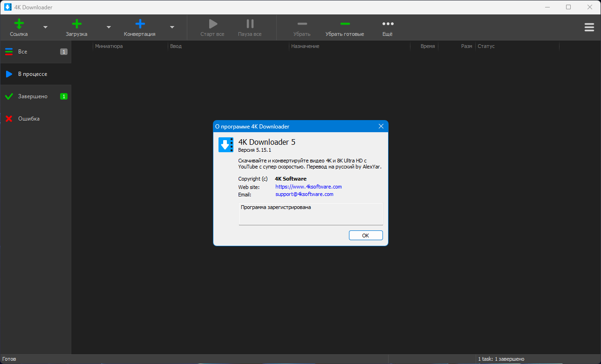Select the Ошибка category
Viewport: 601px width, 364px height.
point(36,119)
